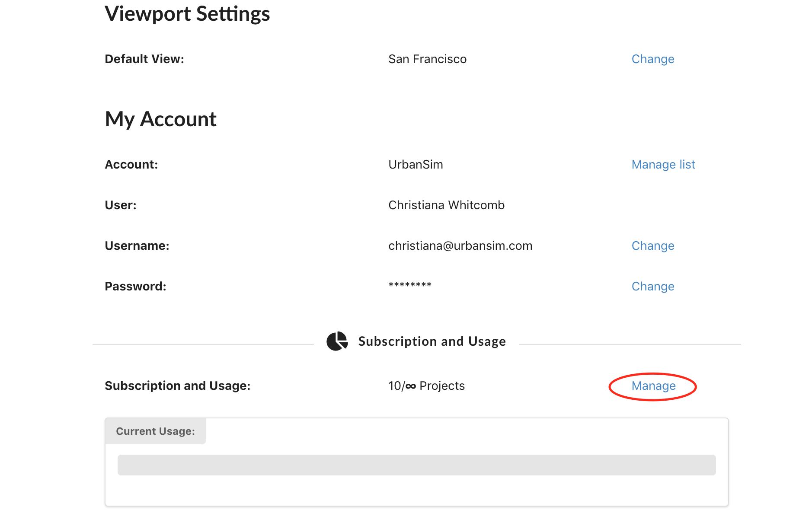This screenshot has width=812, height=510.
Task: Click Change link beside Username
Action: click(653, 245)
